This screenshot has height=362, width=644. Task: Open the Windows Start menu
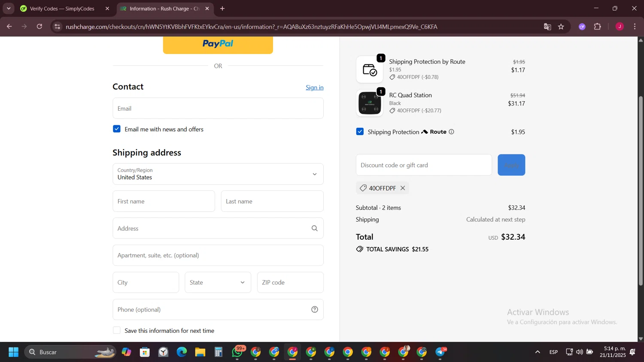point(13,352)
